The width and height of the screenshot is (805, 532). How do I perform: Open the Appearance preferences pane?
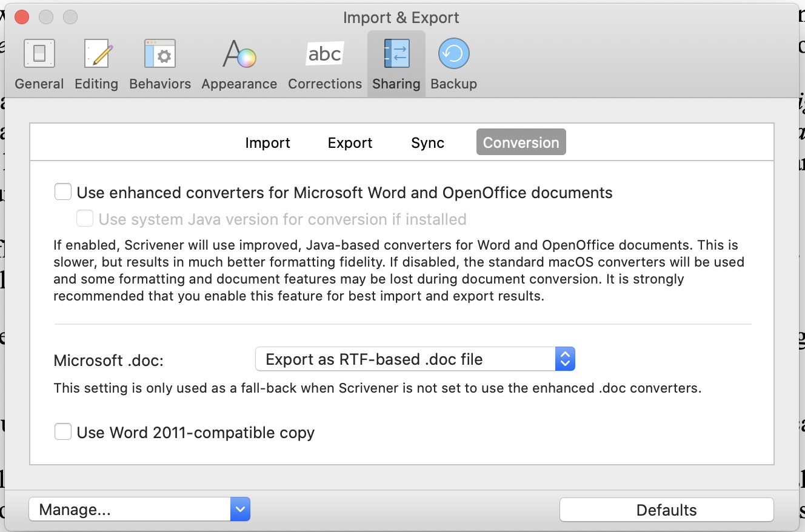pos(239,64)
